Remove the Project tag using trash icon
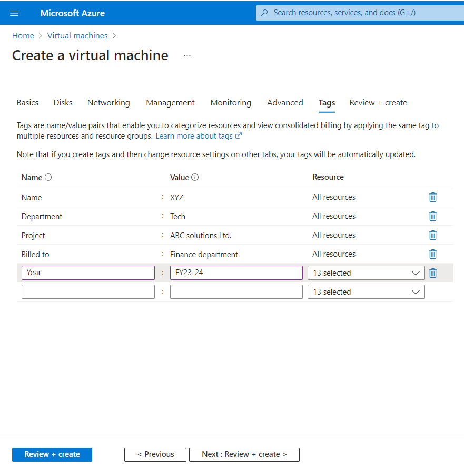464x476 pixels. pos(432,235)
